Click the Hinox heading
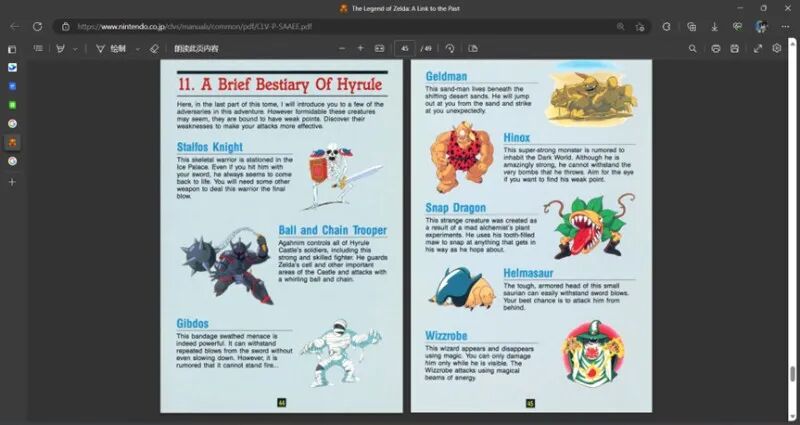 pyautogui.click(x=517, y=138)
